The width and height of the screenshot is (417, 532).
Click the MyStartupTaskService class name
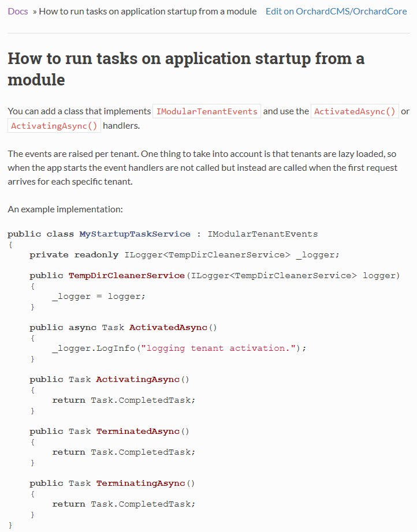click(135, 234)
